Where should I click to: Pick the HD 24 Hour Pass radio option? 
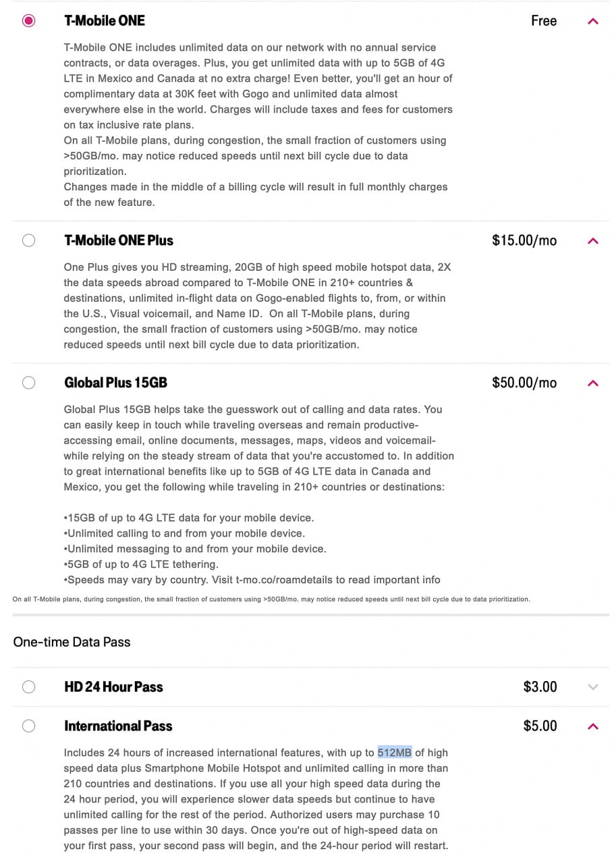(x=28, y=687)
